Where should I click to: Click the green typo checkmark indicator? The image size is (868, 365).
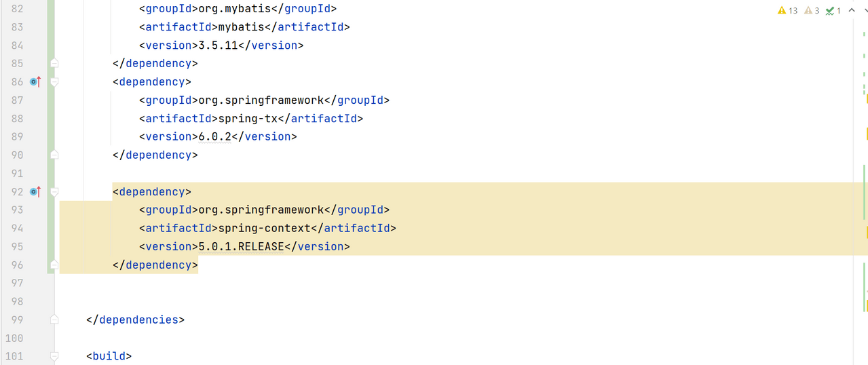[x=833, y=10]
